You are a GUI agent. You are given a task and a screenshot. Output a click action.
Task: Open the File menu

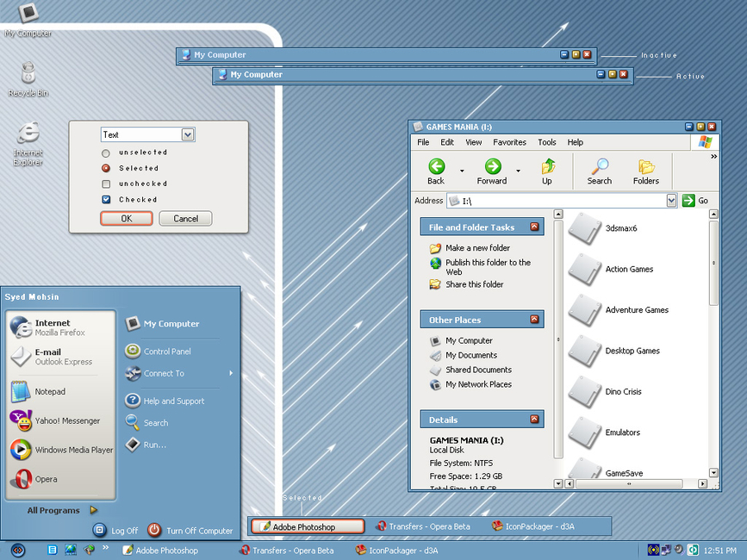(x=423, y=142)
